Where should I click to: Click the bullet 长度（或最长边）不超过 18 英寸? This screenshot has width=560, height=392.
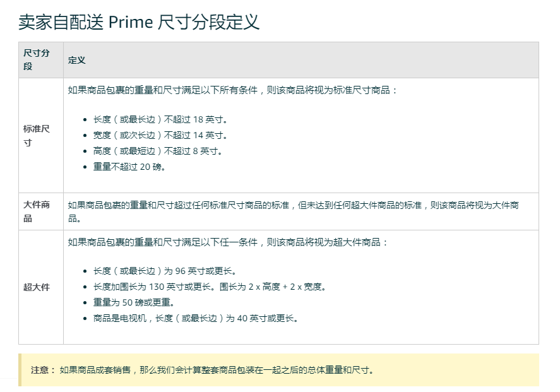click(x=160, y=119)
